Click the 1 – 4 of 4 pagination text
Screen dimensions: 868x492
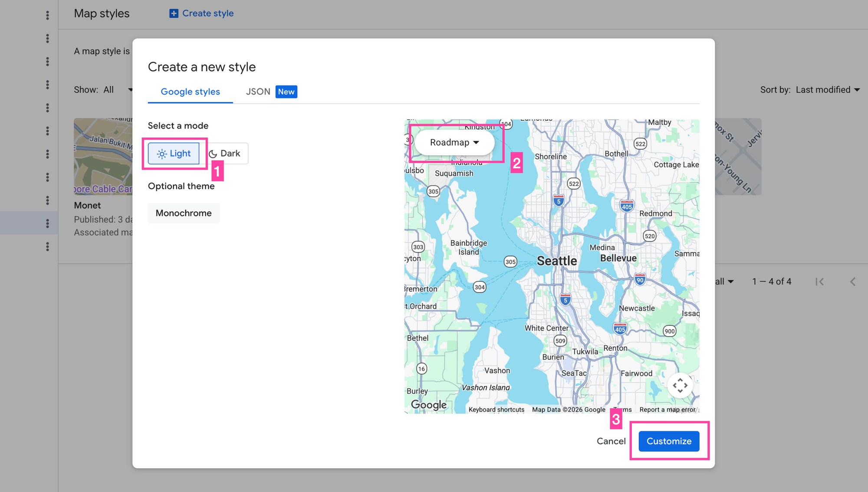coord(772,282)
